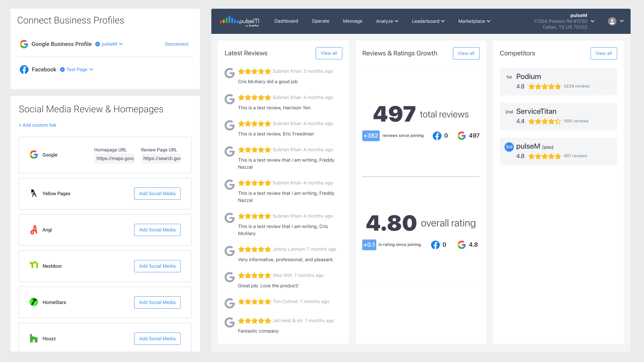644x362 pixels.
Task: View all Competitors
Action: (x=604, y=53)
